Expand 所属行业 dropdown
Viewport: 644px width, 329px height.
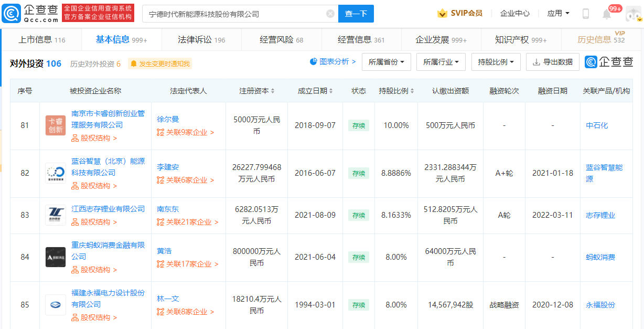point(441,62)
